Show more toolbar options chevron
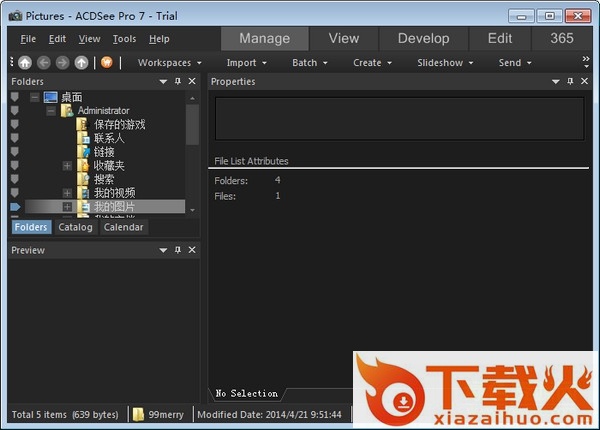This screenshot has width=600, height=430. tap(586, 62)
